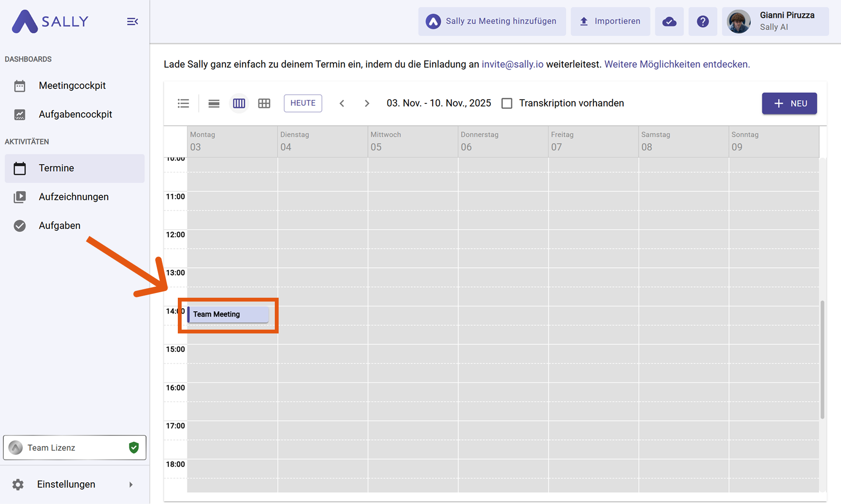Image resolution: width=841 pixels, height=504 pixels.
Task: Collapse the sidebar menu icon
Action: (x=132, y=21)
